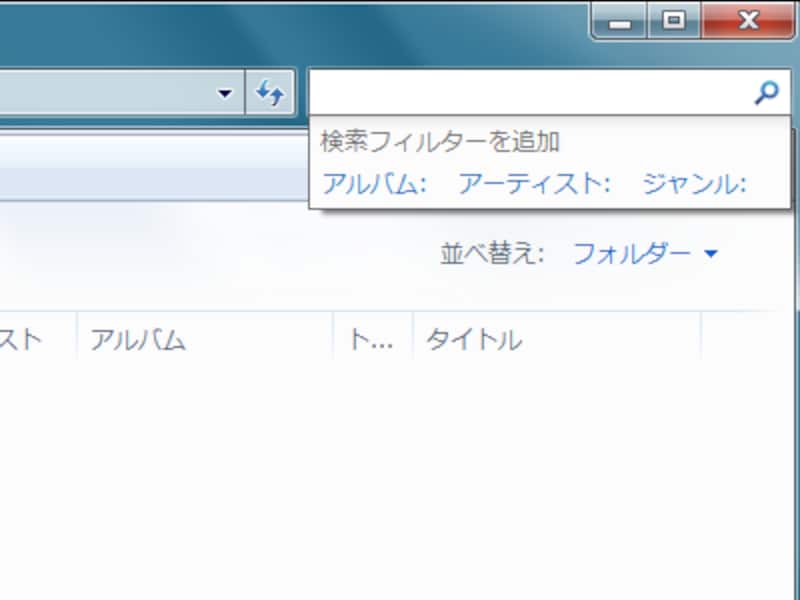Sort by the タイトル column header
The width and height of the screenshot is (800, 600).
[x=557, y=339]
